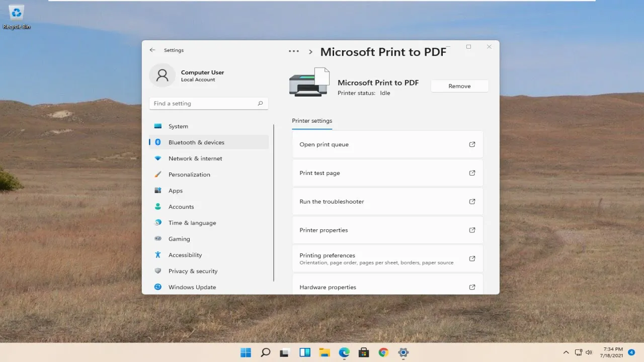Click the Idle printer status text

tap(385, 93)
